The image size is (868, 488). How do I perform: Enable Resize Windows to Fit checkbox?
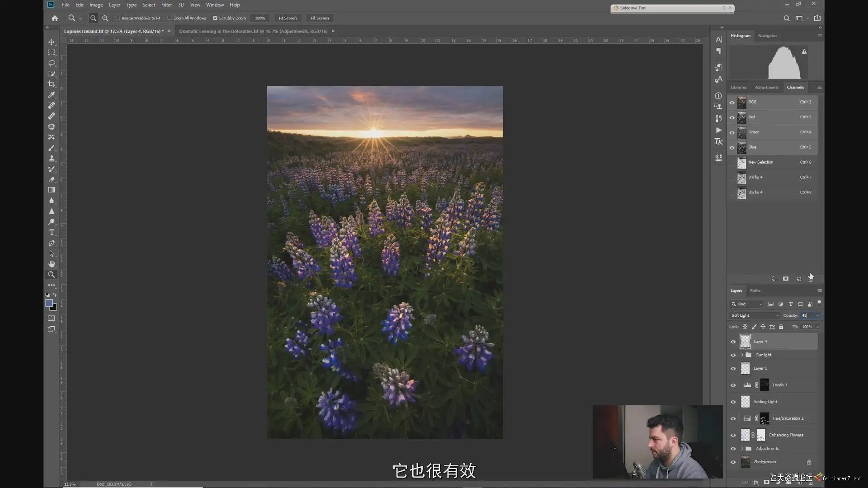pos(118,18)
